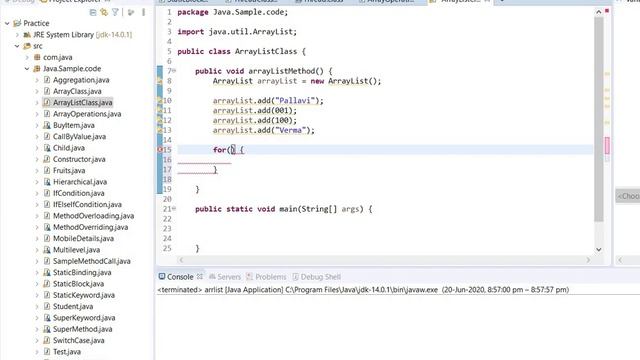Collapse the src folder node
Screen dimensions: 640x360
coord(17,46)
